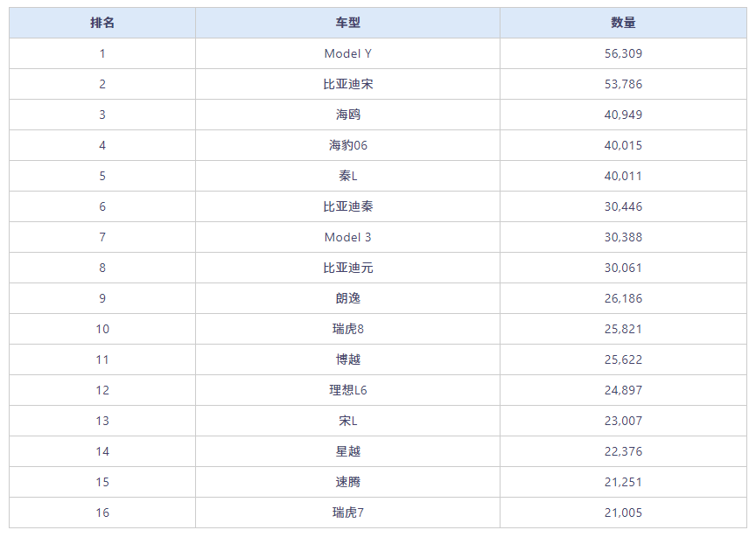Click rank number 1 cell
This screenshot has width=756, height=537.
tap(102, 53)
